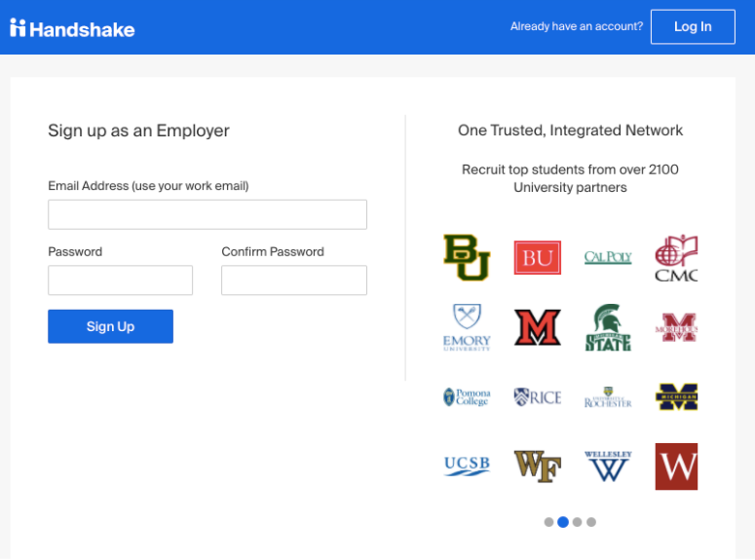Focus the Password input field
The height and width of the screenshot is (560, 755).
point(120,280)
